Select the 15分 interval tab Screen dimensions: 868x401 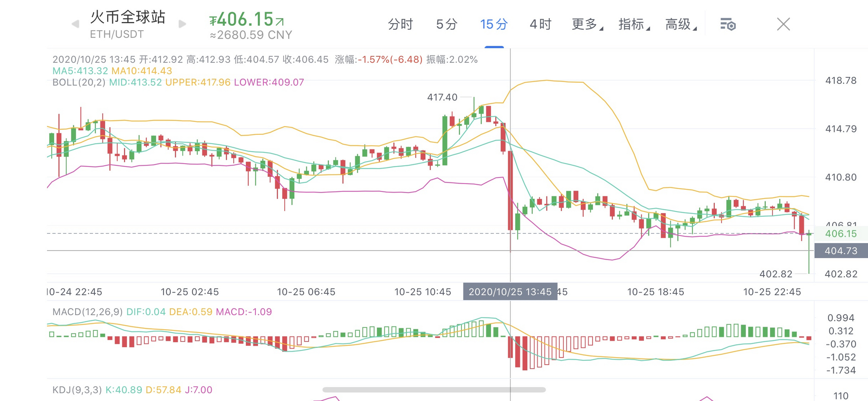493,24
